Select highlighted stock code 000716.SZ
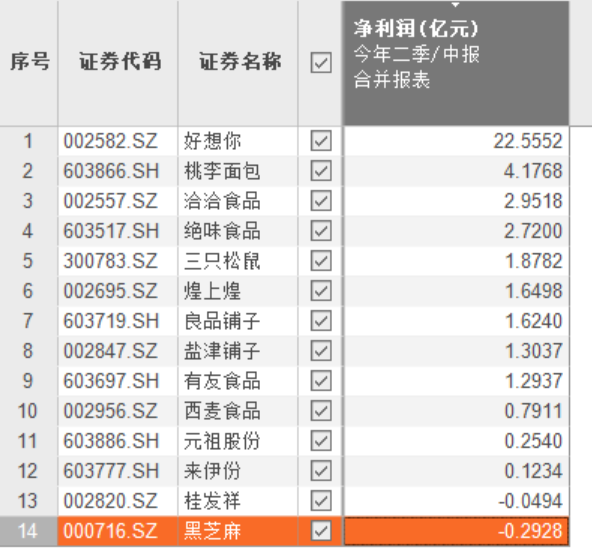 coord(110,531)
